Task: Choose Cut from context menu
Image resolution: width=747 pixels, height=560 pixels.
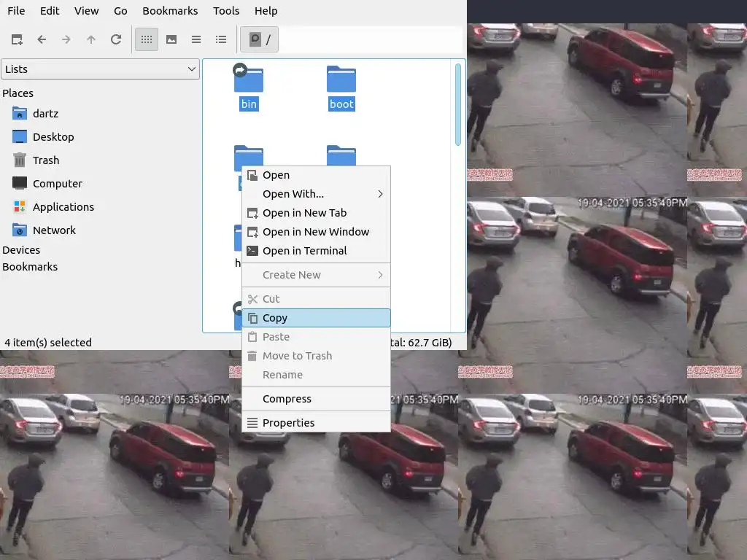Action: click(317, 299)
